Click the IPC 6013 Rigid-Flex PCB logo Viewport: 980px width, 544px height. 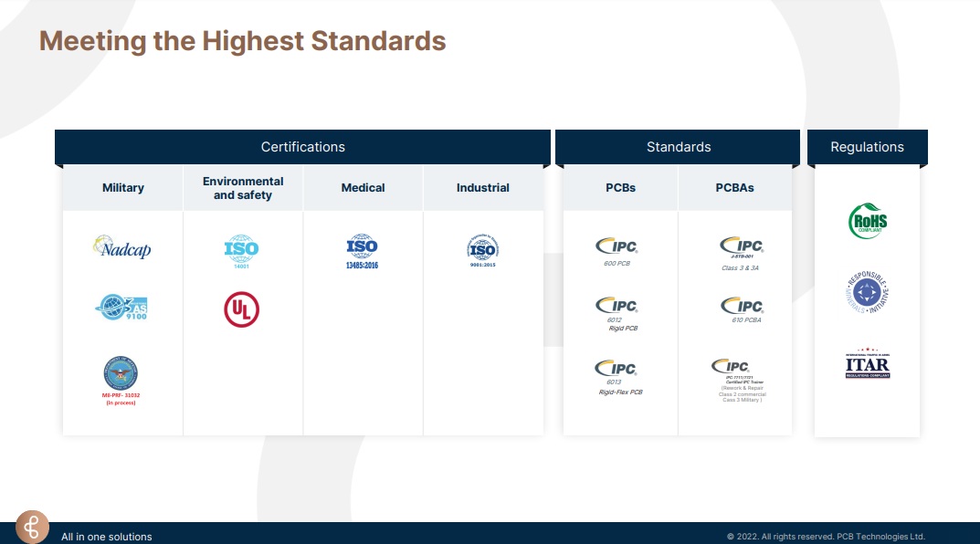pos(616,369)
